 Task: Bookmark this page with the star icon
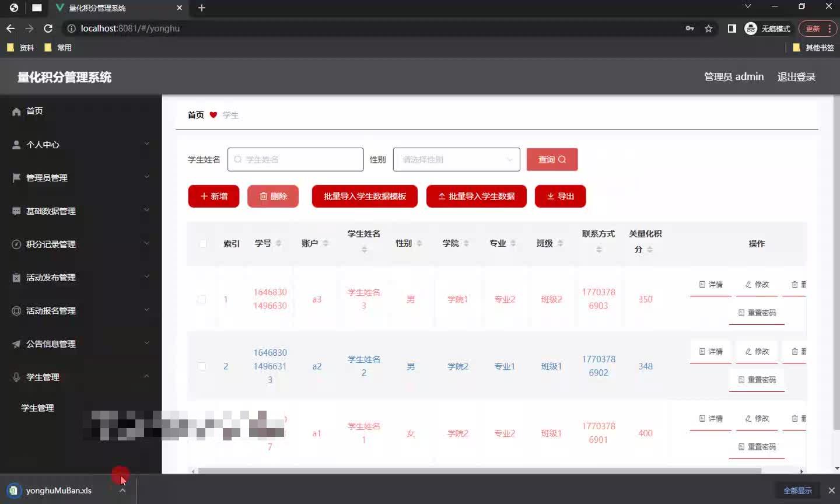tap(708, 28)
